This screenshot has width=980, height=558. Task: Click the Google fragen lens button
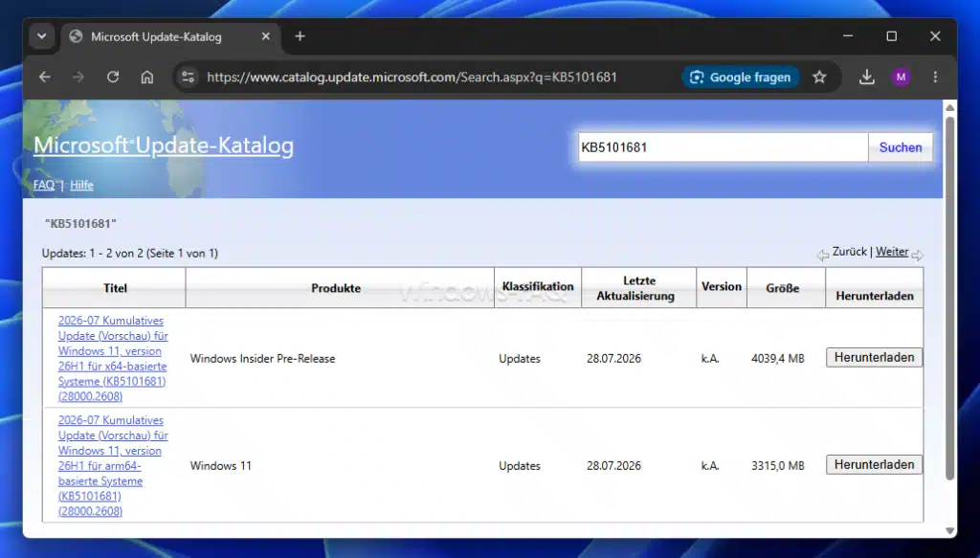740,77
